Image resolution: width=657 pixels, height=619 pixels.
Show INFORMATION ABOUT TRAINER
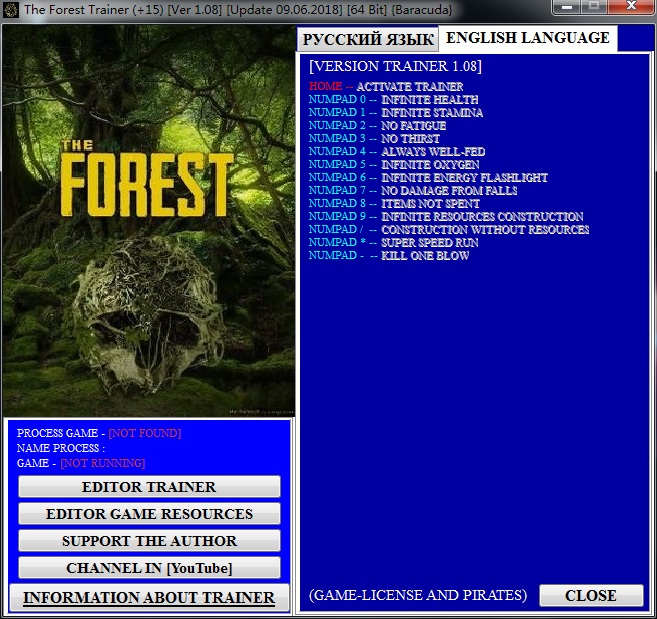pos(149,598)
